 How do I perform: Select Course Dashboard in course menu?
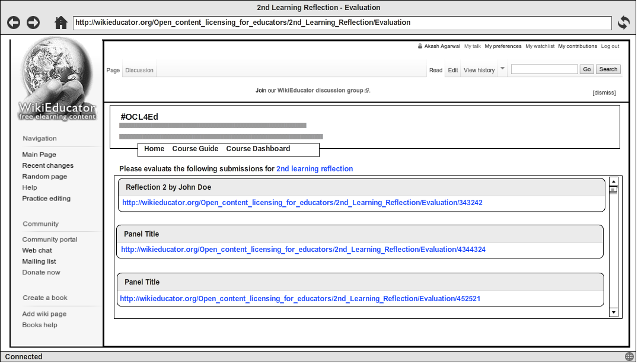tap(258, 149)
